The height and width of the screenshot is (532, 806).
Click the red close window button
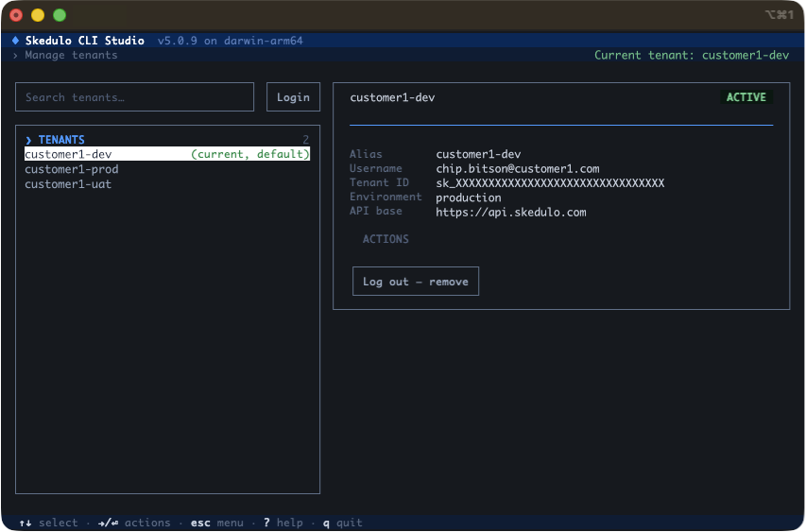coord(16,15)
